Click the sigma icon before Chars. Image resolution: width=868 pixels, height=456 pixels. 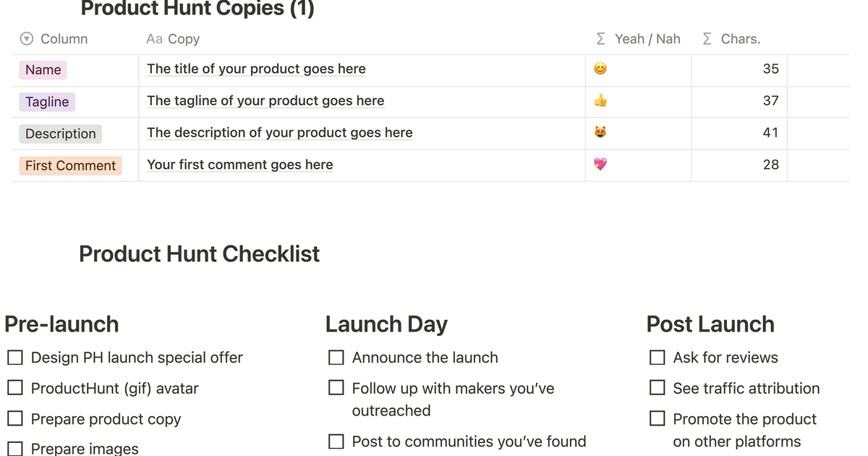[x=707, y=38]
